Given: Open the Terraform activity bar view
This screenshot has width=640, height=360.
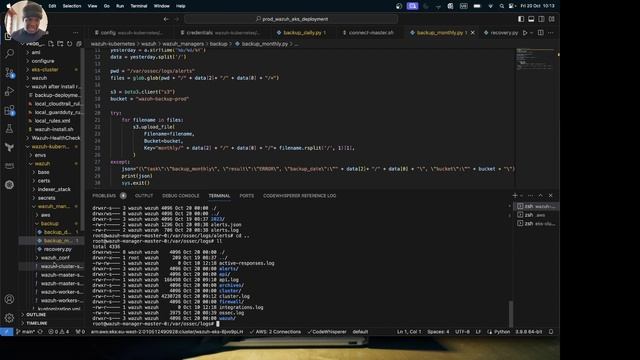Looking at the screenshot, I should point(9,147).
